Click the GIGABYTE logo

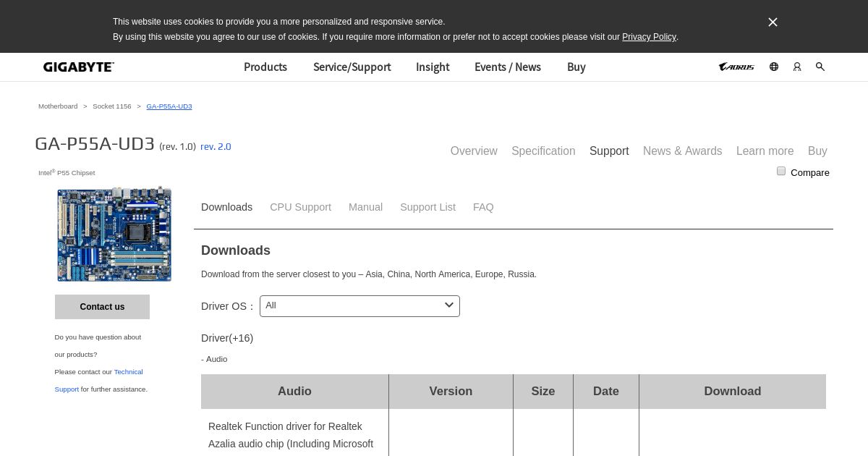point(79,67)
